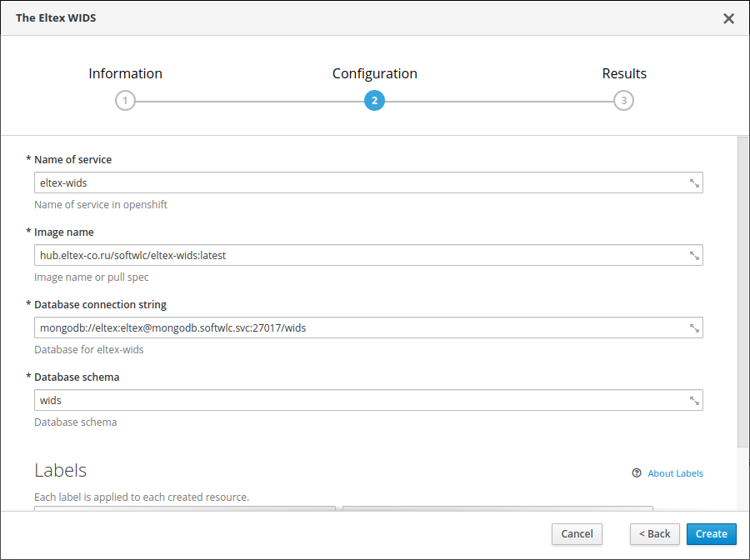The width and height of the screenshot is (750, 560).
Task: Expand the Database schema field editor
Action: coord(694,401)
